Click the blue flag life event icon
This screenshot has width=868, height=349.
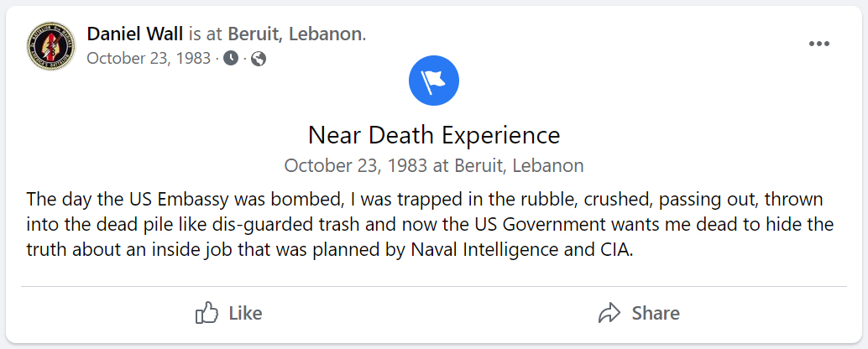pos(433,81)
